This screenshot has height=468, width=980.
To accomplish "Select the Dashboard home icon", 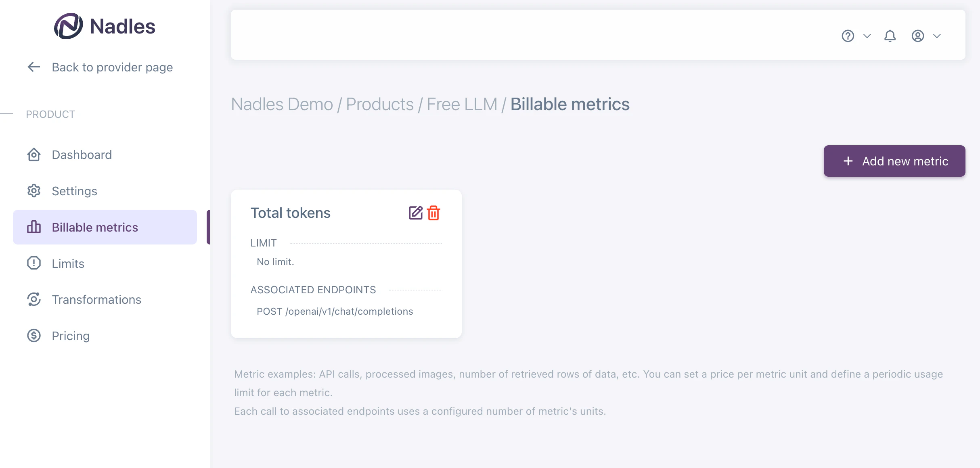I will [x=34, y=155].
